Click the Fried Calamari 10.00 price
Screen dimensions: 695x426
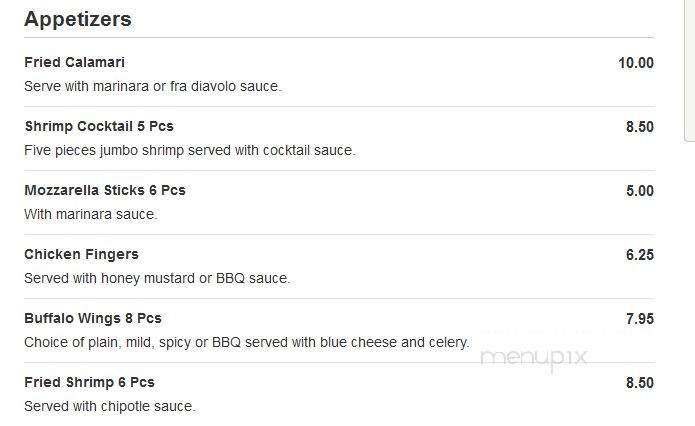click(x=636, y=63)
